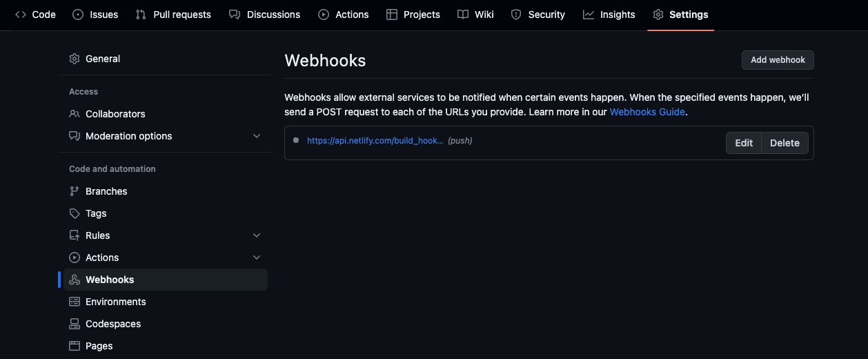Click the General gear icon in sidebar
Image resolution: width=868 pixels, height=359 pixels.
(75, 59)
